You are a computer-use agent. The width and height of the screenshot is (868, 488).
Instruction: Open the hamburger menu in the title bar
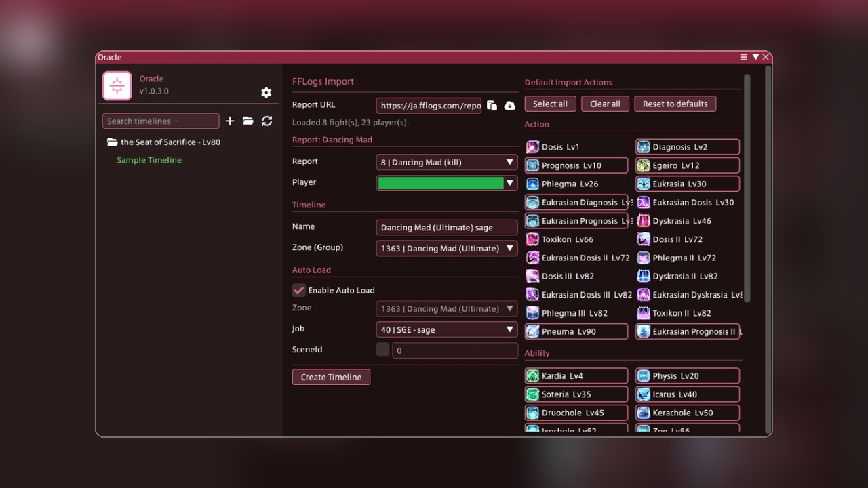coord(744,57)
